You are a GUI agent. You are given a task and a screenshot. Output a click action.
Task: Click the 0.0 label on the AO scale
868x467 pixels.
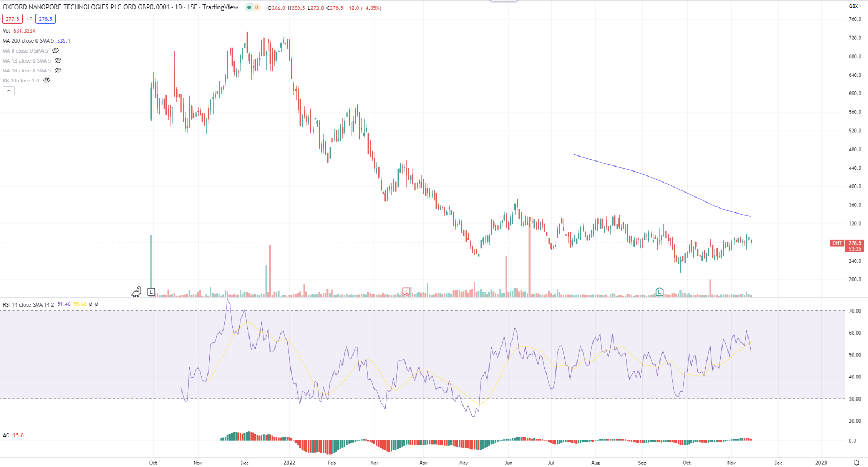[x=853, y=441]
